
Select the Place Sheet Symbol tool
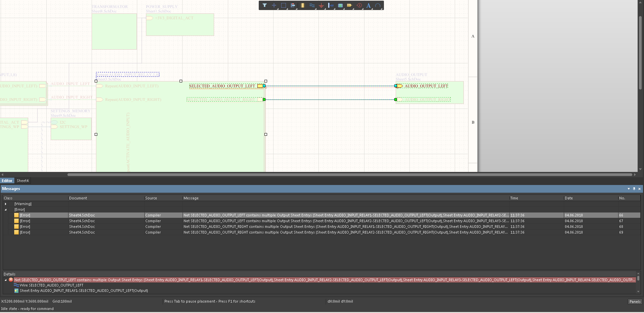[x=340, y=5]
